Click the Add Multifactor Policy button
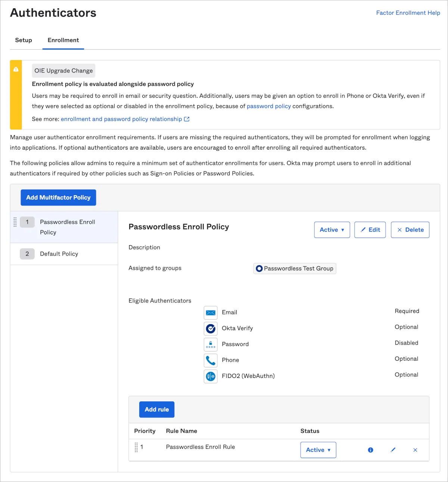This screenshot has width=448, height=482. coord(58,198)
